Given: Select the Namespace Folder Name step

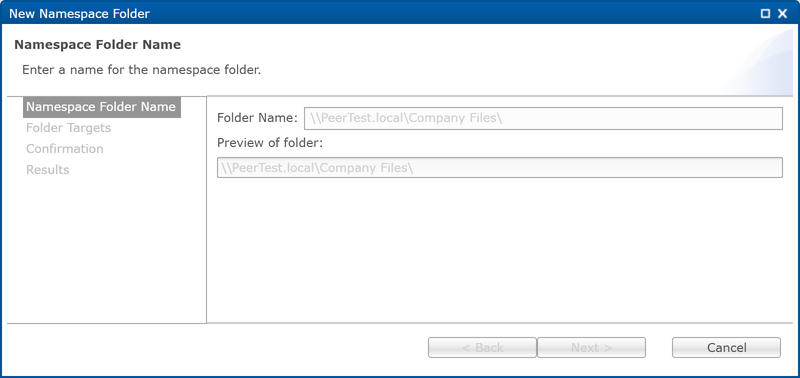Looking at the screenshot, I should point(102,107).
